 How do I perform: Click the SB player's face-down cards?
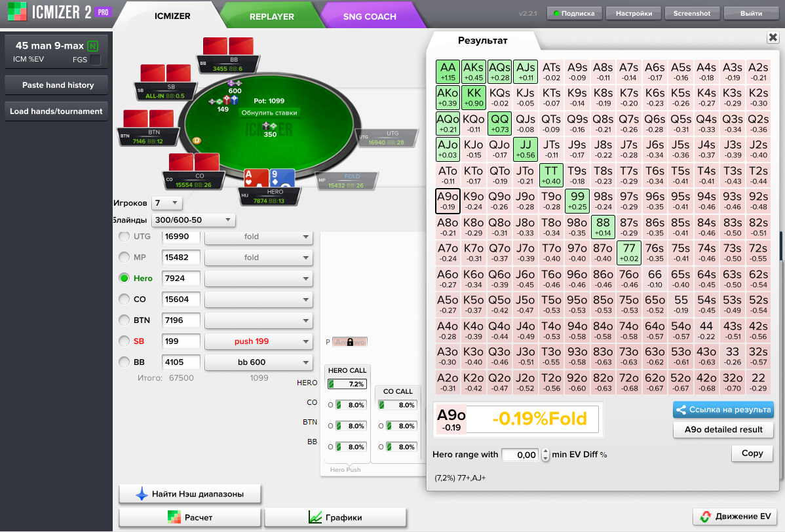(x=166, y=73)
